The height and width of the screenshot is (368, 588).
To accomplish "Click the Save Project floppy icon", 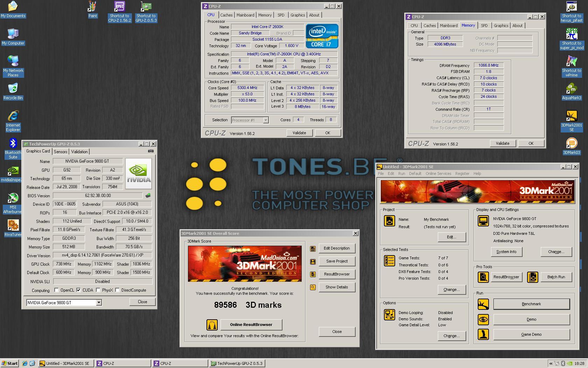I will coord(313,261).
